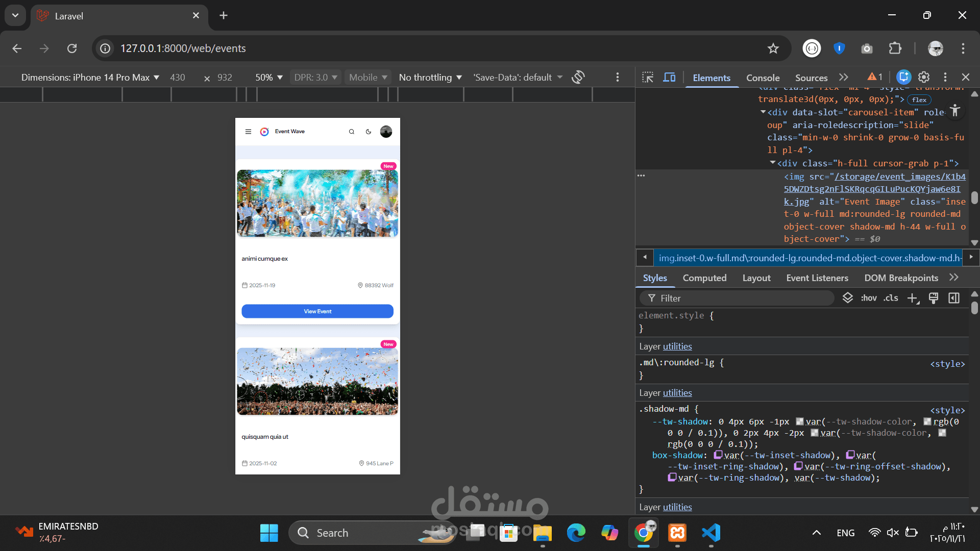
Task: Switch to the Computed tab
Action: click(704, 278)
